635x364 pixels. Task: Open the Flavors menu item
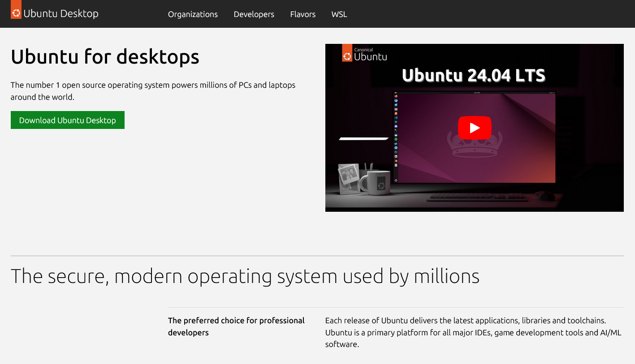point(303,14)
